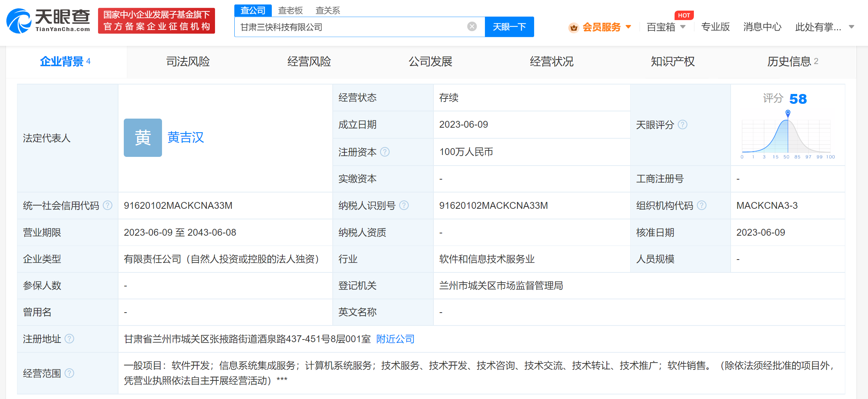
Task: Click the help icon beside 组织机构代码
Action: click(x=702, y=205)
